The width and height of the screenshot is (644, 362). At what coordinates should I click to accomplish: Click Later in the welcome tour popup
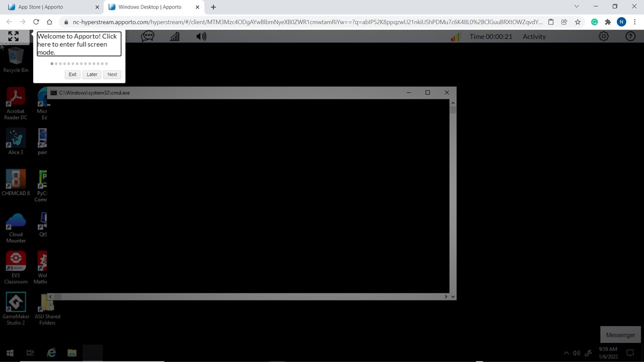point(92,74)
